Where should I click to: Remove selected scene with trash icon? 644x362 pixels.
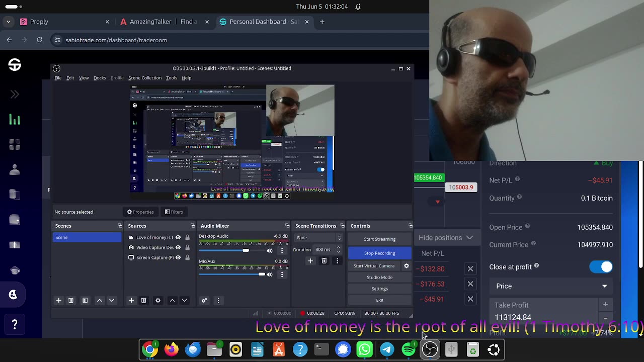71,300
